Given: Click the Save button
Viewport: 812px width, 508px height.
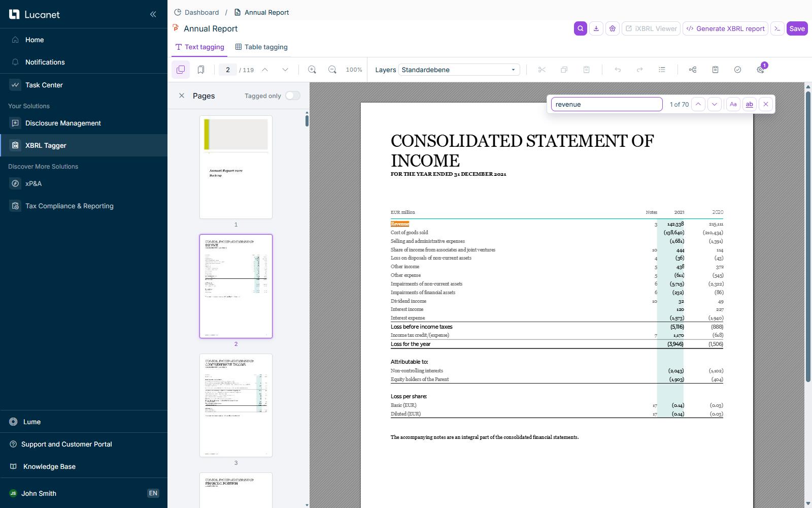Looking at the screenshot, I should (797, 28).
